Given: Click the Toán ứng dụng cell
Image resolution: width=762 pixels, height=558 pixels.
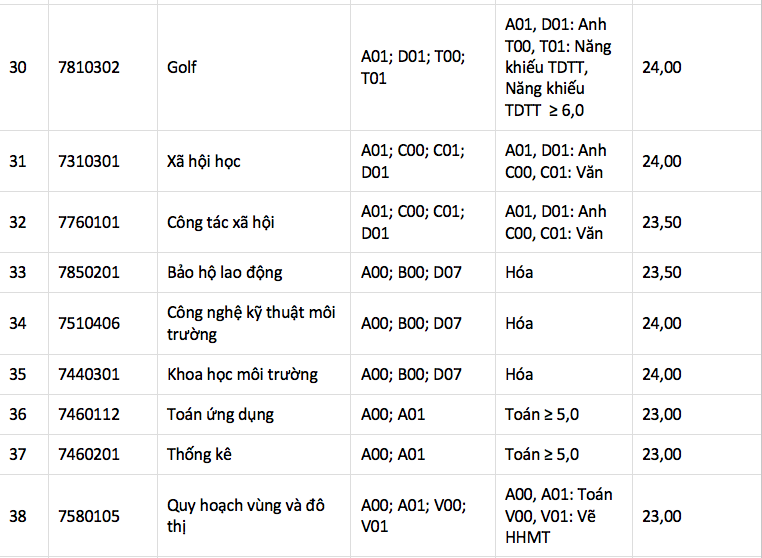Looking at the screenshot, I should coord(220,414).
